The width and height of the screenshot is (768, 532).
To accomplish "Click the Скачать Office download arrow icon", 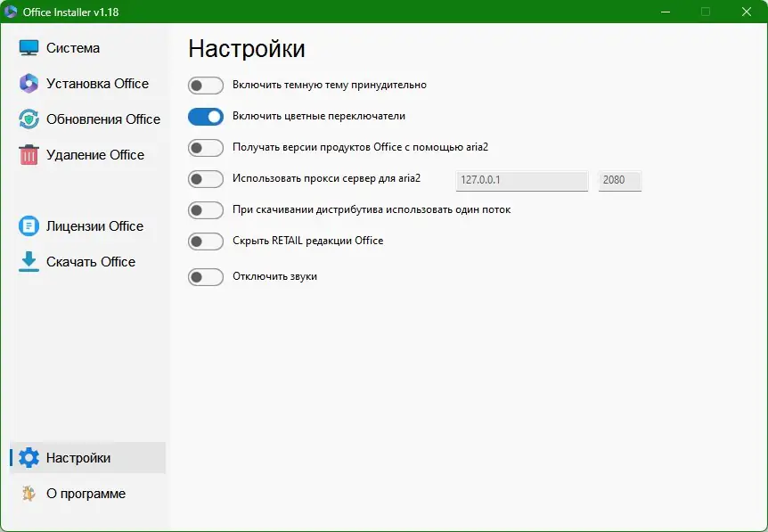I will (x=28, y=261).
